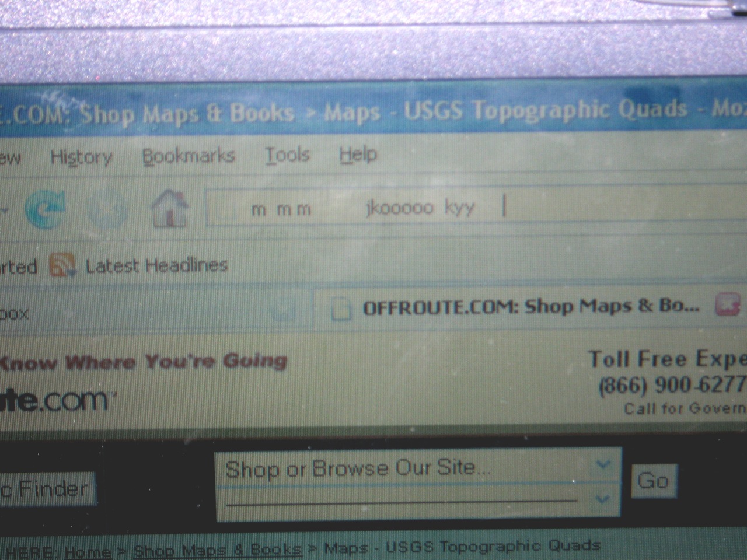The height and width of the screenshot is (560, 747).
Task: Switch to the OFFROUTE.COM Shop Maps tab
Action: (x=531, y=306)
